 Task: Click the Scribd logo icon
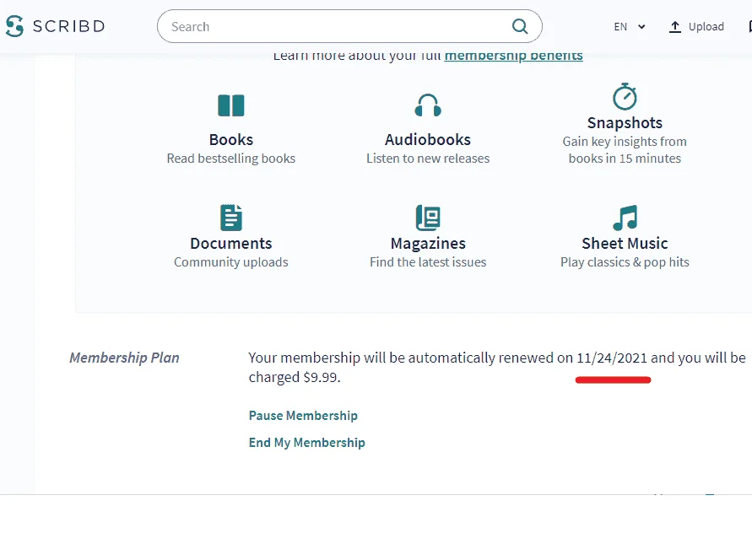[x=14, y=26]
